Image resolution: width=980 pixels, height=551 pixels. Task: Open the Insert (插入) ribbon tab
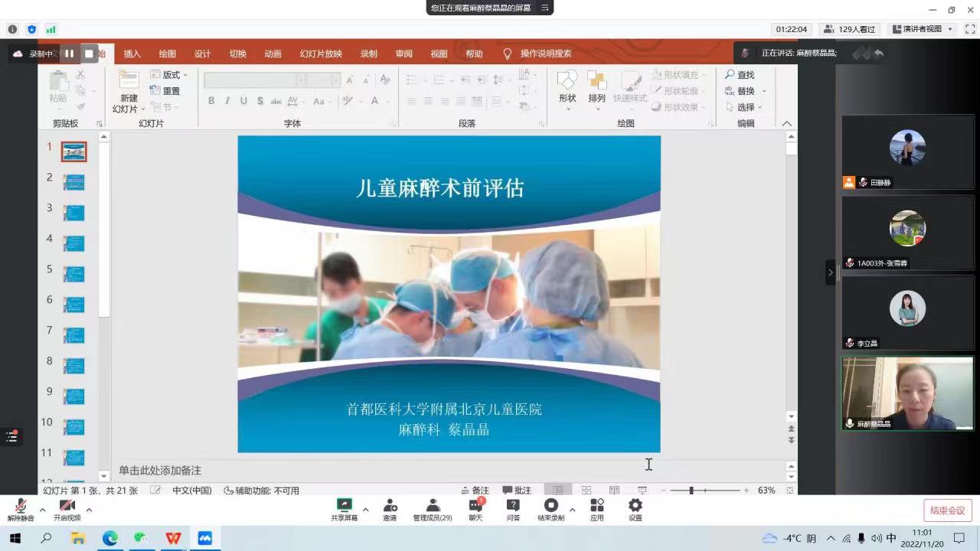132,54
